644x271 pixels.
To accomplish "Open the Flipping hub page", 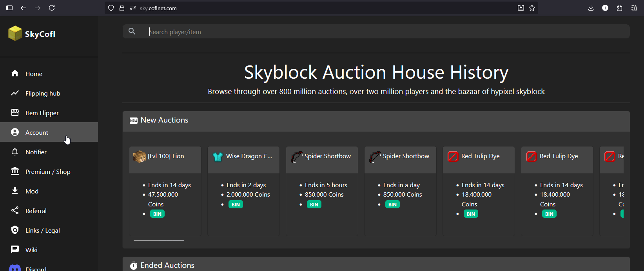I will 42,93.
